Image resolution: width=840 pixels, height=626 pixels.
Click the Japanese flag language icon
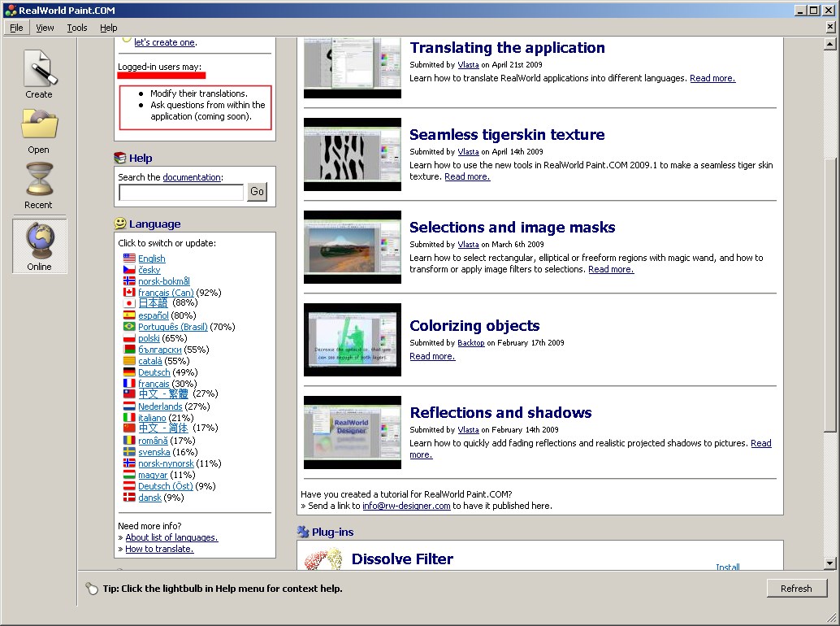[x=129, y=303]
